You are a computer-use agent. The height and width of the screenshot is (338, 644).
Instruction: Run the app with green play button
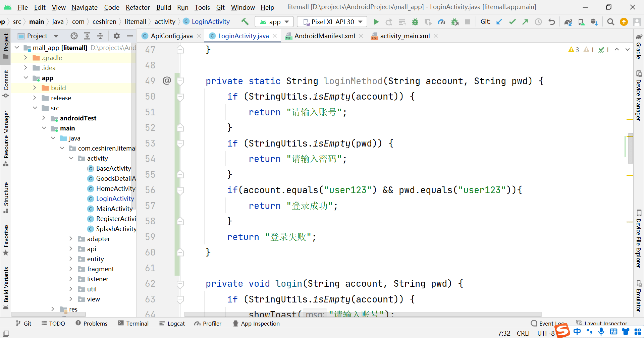coord(376,22)
